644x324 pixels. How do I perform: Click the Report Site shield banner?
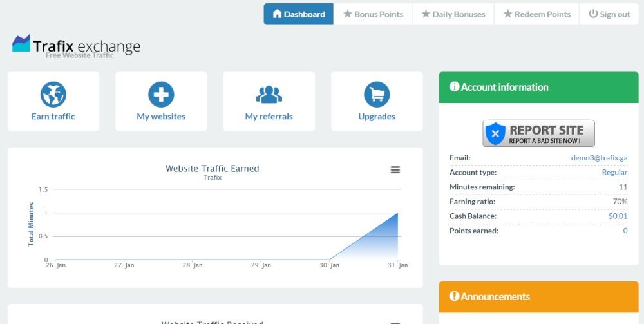(x=538, y=133)
